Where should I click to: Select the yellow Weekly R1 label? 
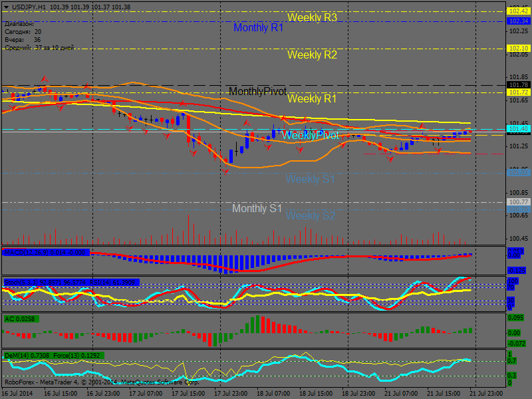tap(312, 99)
